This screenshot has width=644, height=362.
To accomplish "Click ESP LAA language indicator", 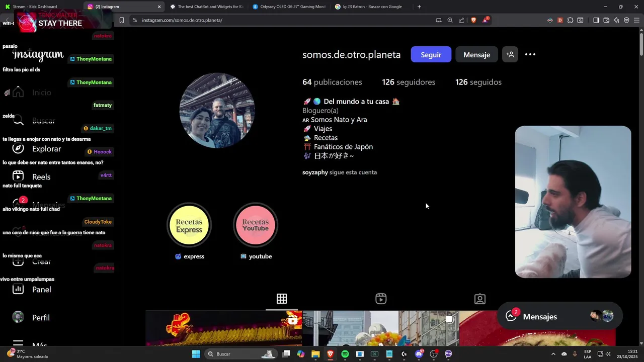I will pos(588,354).
